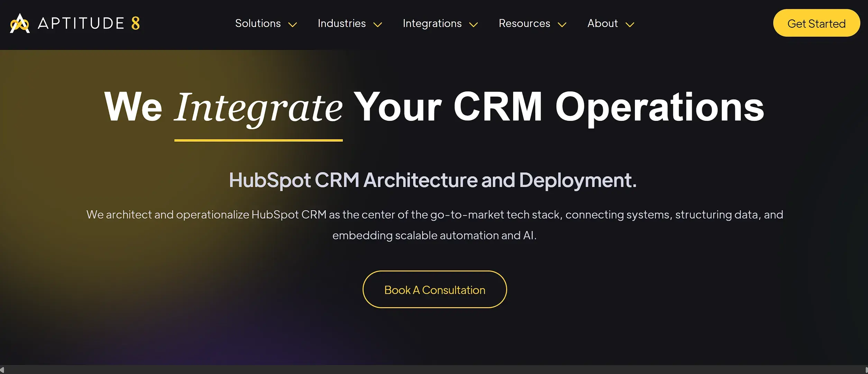868x374 pixels.
Task: Expand the chevron next to Resources
Action: coord(562,25)
